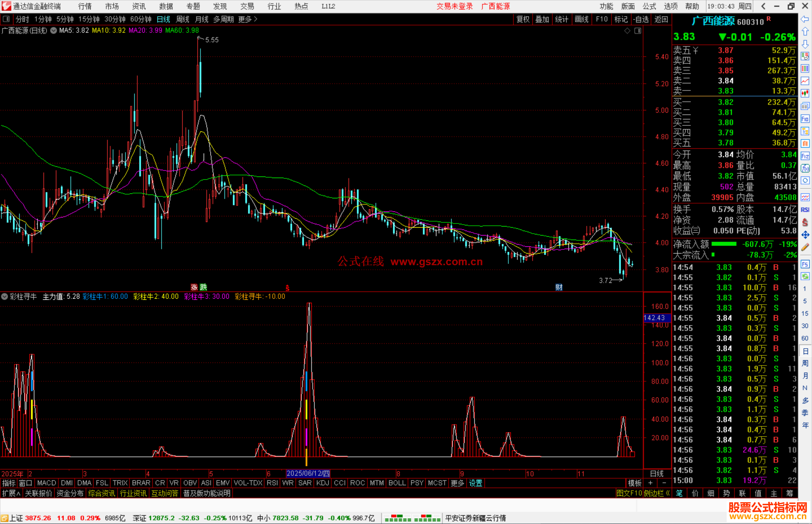
Task: Open the F10 info sidebar icon
Action: tap(805, 119)
